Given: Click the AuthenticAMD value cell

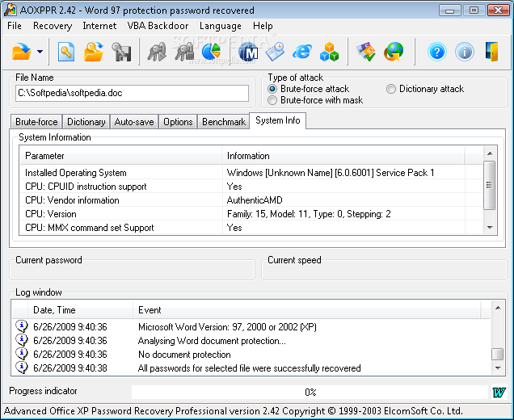Looking at the screenshot, I should [x=255, y=200].
